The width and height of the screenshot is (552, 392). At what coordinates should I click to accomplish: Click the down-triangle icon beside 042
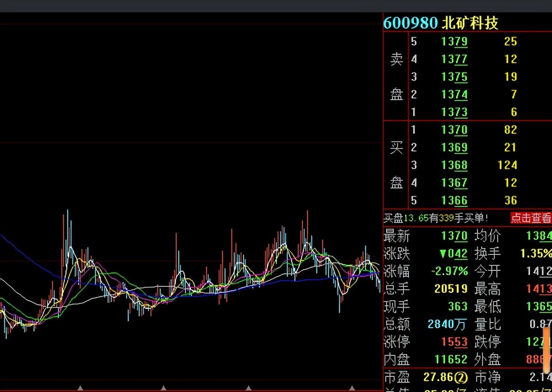point(443,254)
